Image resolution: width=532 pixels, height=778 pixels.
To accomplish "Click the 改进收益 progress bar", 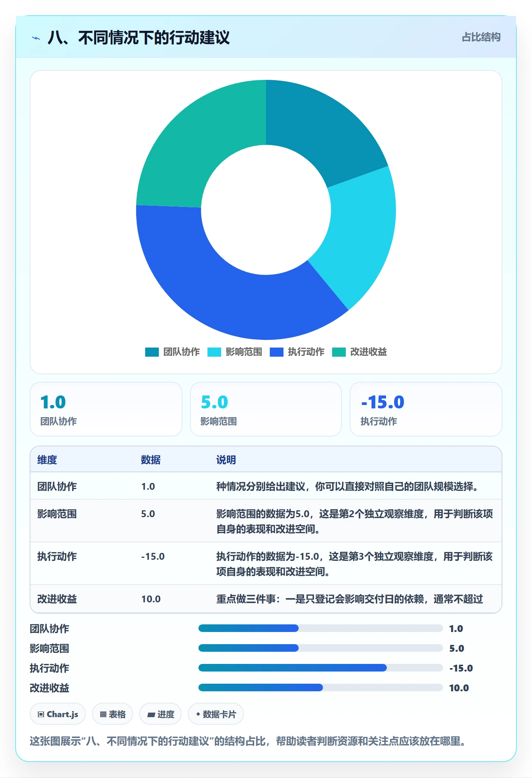I will coord(320,687).
